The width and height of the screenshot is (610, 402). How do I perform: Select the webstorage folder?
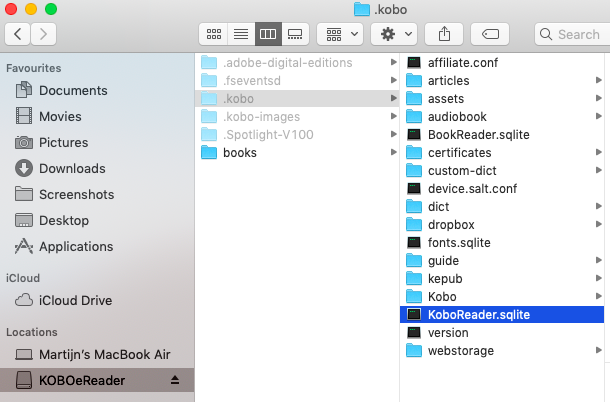click(x=502, y=351)
